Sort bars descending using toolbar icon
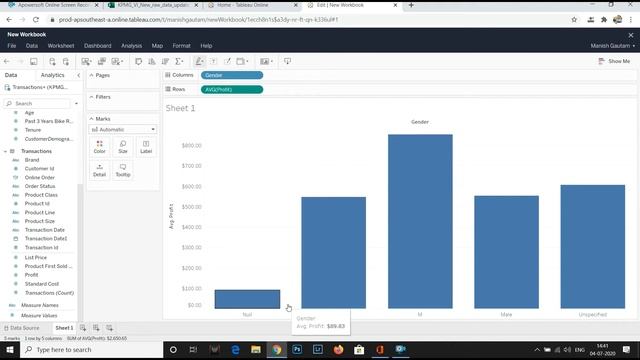The image size is (640, 360). pos(165,61)
